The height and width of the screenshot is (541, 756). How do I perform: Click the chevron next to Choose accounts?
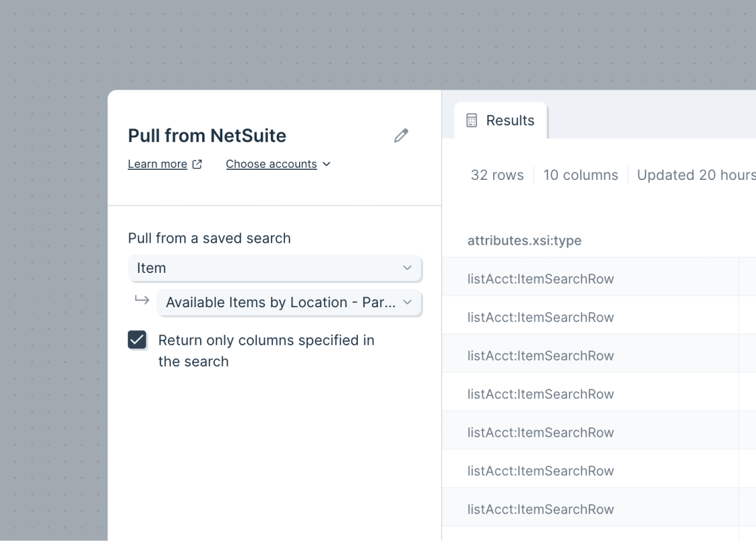(327, 164)
